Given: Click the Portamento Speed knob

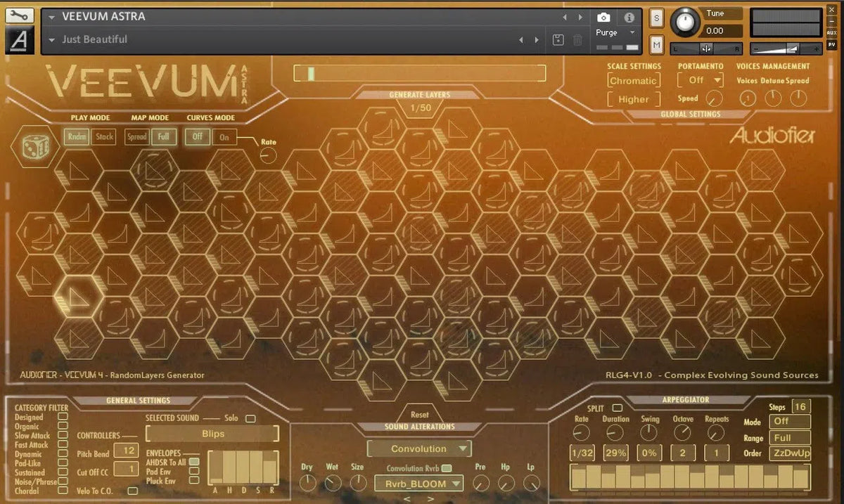Looking at the screenshot, I should click(x=716, y=99).
